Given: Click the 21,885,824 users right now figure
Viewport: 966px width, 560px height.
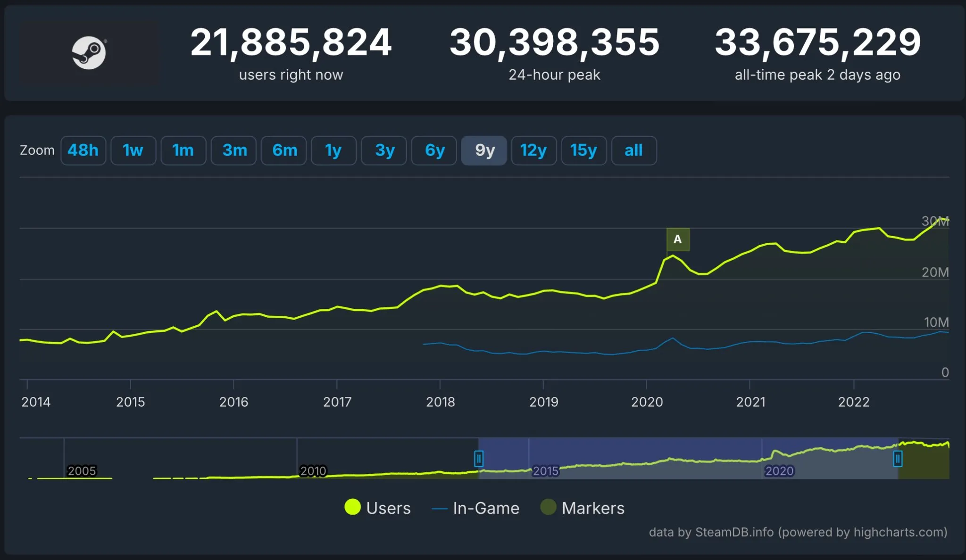Looking at the screenshot, I should [x=291, y=42].
